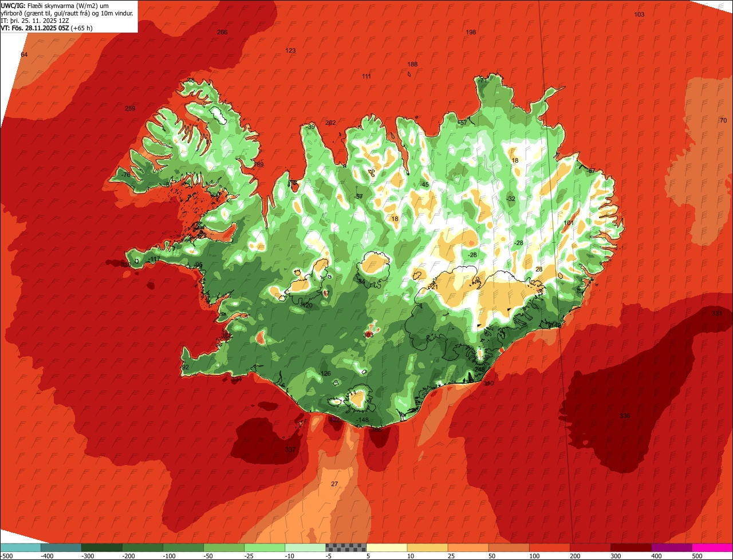
Task: Click the map value 39
Action: pos(312,127)
